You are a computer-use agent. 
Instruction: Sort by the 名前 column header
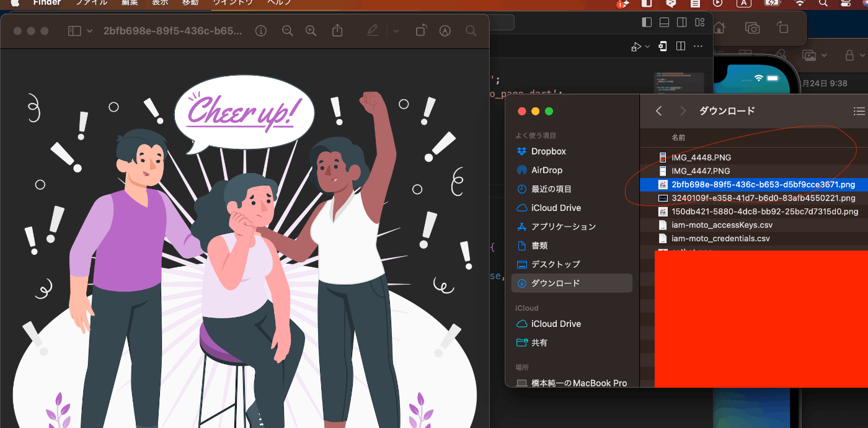click(678, 138)
